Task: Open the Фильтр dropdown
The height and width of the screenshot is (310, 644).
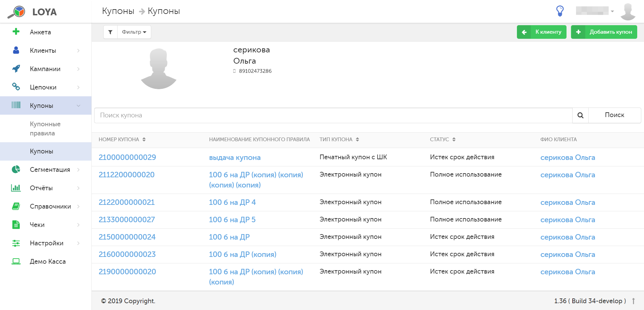Action: click(x=134, y=32)
